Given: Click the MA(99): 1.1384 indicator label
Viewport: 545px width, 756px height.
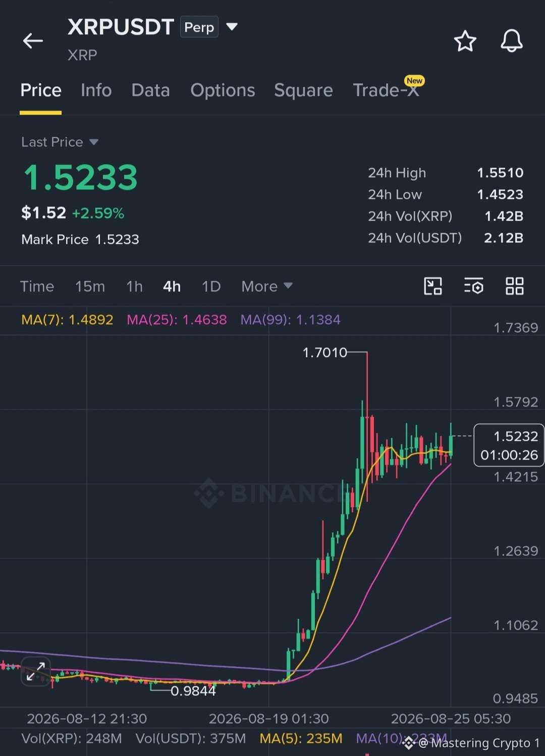Looking at the screenshot, I should pos(290,320).
